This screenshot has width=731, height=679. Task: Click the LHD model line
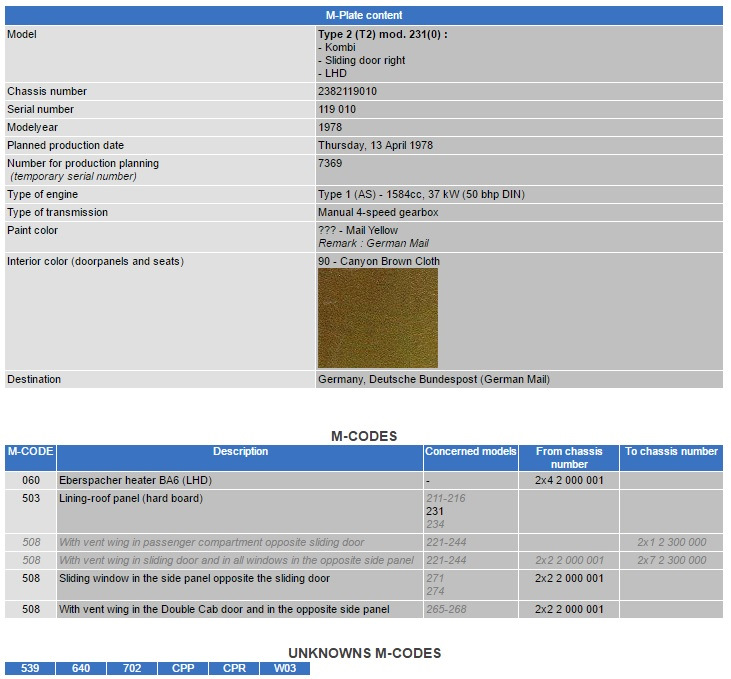coord(332,74)
